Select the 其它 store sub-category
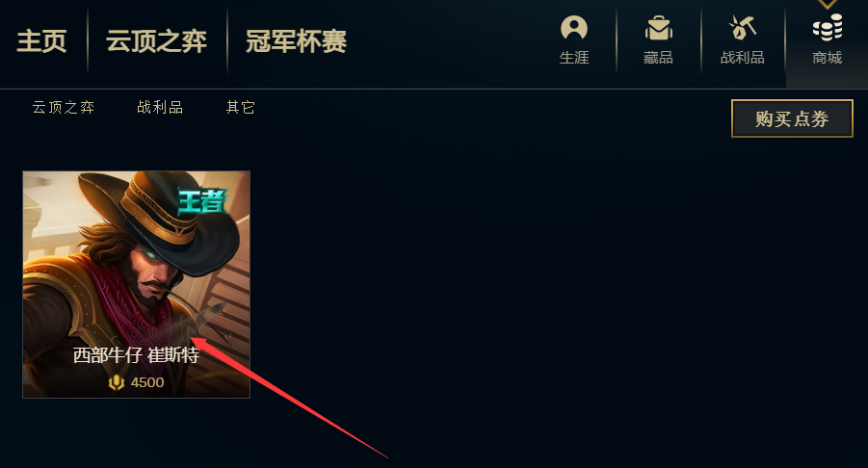Image resolution: width=868 pixels, height=468 pixels. point(240,107)
